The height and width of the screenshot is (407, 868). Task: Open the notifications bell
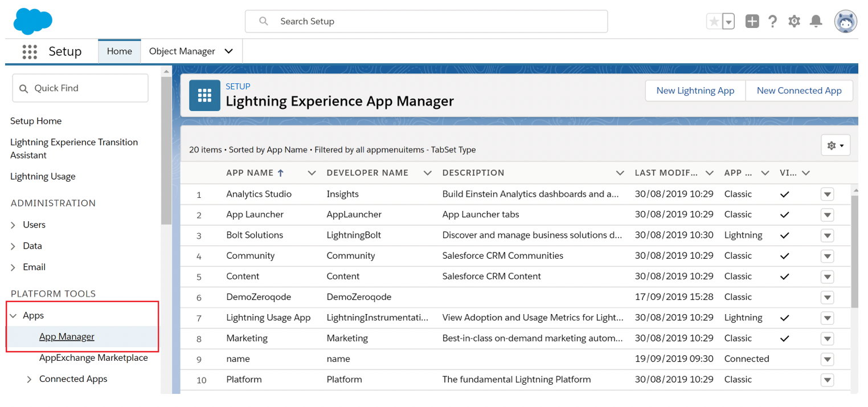click(816, 22)
